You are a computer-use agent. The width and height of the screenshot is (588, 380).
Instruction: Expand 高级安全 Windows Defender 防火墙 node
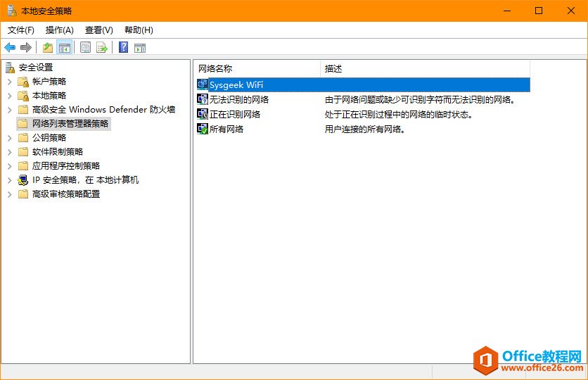click(x=10, y=110)
